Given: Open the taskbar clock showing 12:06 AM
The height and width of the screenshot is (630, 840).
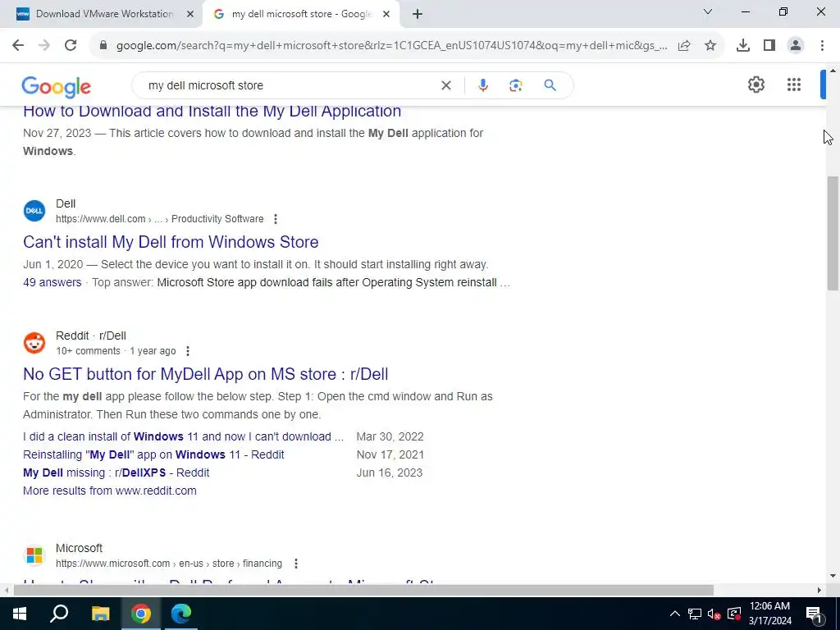Looking at the screenshot, I should coord(769,614).
